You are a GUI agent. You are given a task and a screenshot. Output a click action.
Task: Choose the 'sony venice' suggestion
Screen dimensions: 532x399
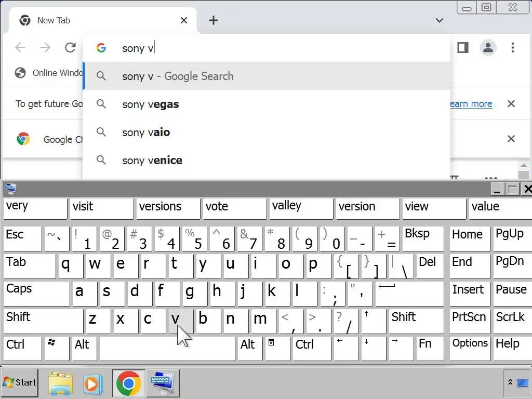tap(267, 160)
